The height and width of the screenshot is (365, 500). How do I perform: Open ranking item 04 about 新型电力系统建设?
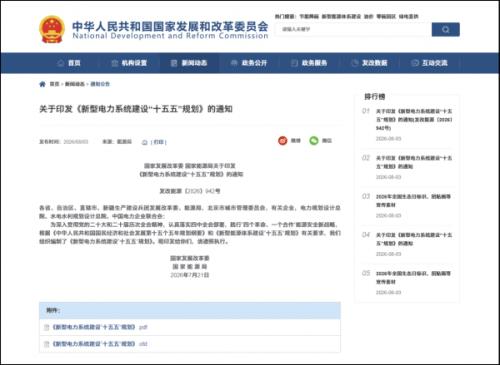[414, 239]
